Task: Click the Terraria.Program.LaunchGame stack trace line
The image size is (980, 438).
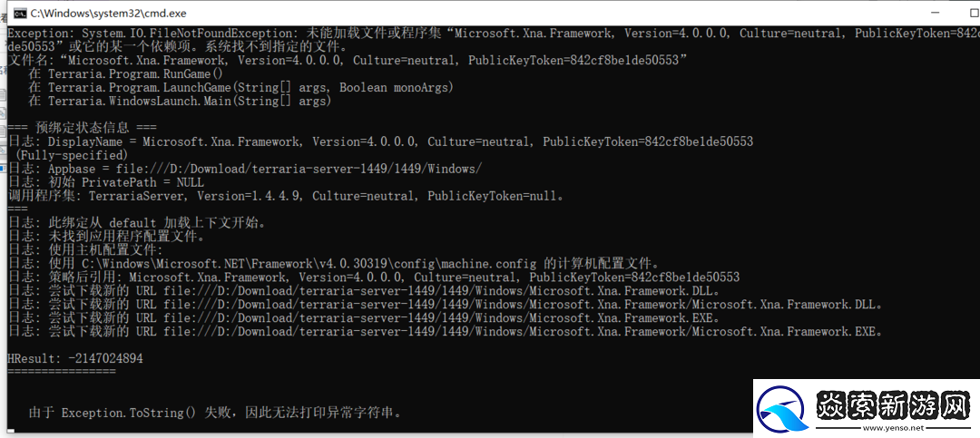Action: 239,87
